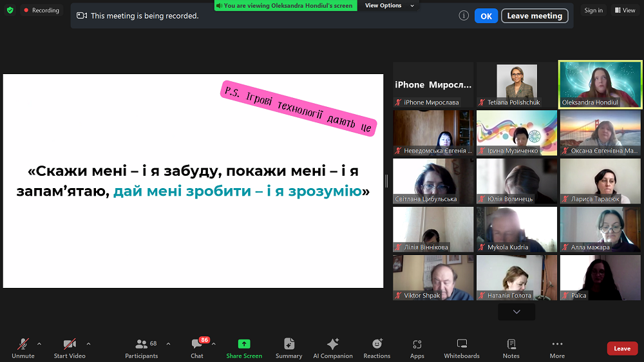Change layout with the View button
The image size is (644, 362).
[x=625, y=10]
